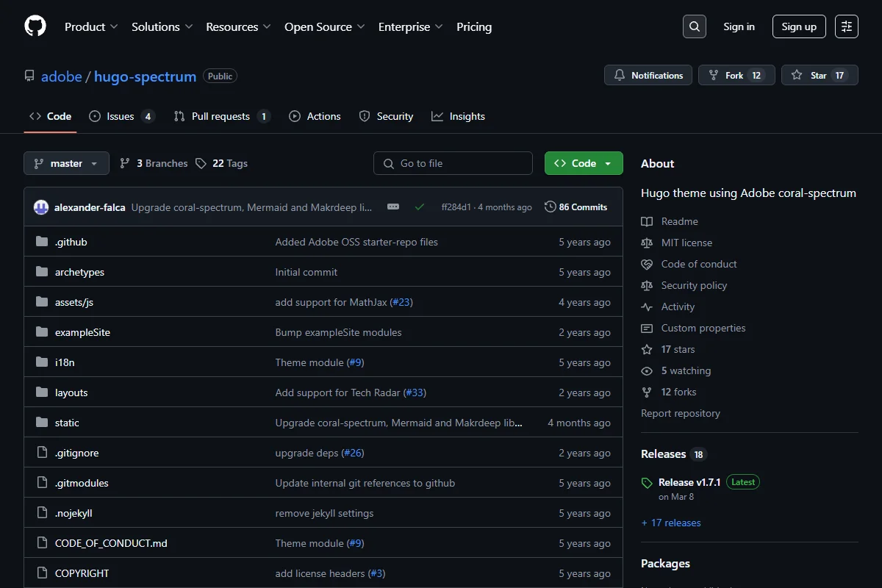Click the search magnifier icon button
The height and width of the screenshot is (588, 882).
(x=694, y=26)
